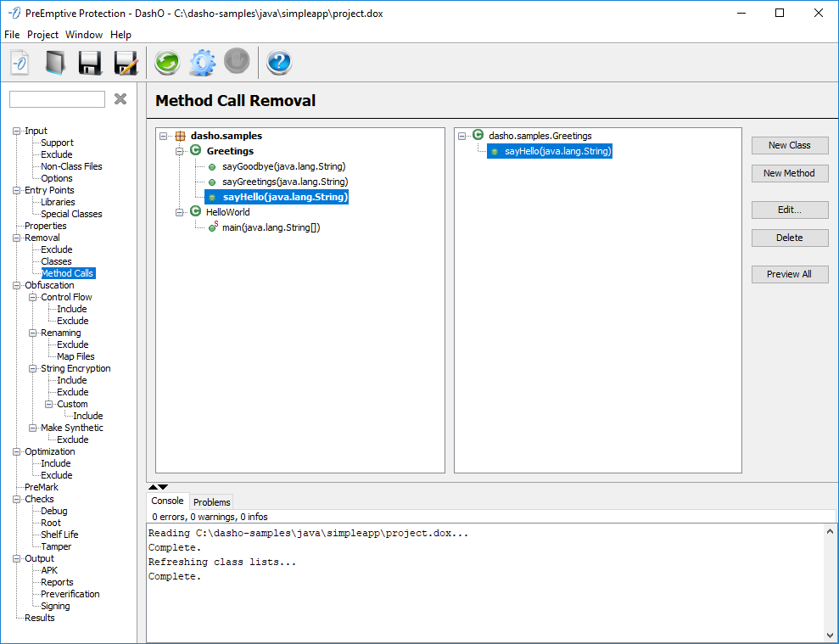
Task: Click the blue gear Build Project icon
Action: pyautogui.click(x=202, y=63)
